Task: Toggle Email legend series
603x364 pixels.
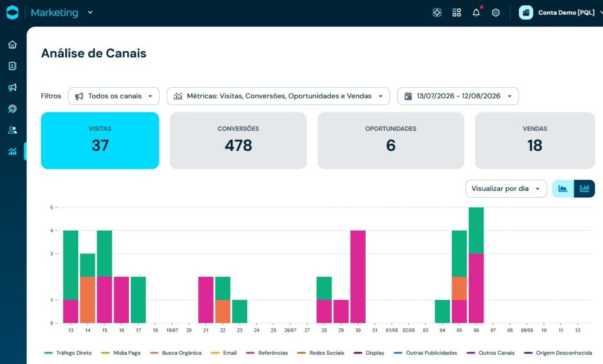Action: pyautogui.click(x=224, y=353)
